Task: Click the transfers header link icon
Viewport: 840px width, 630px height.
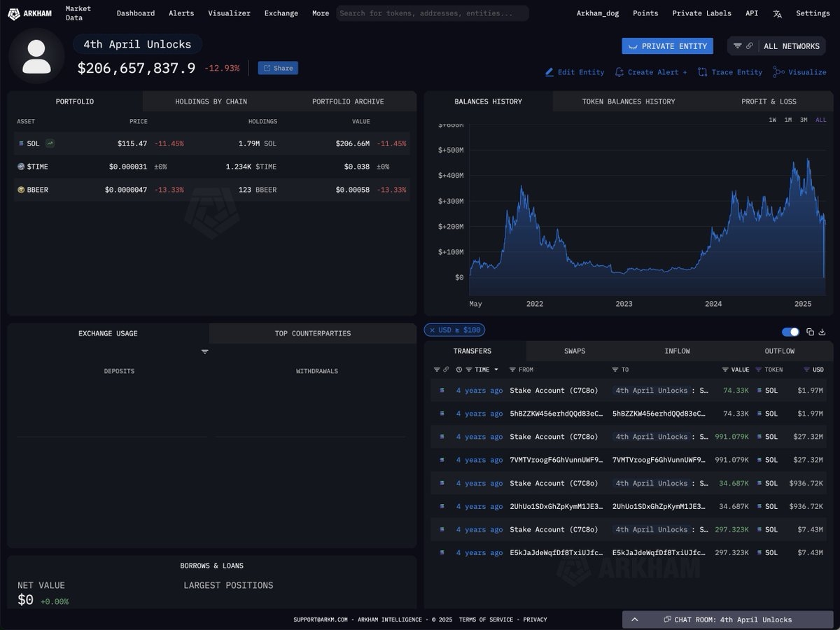Action: (x=446, y=370)
